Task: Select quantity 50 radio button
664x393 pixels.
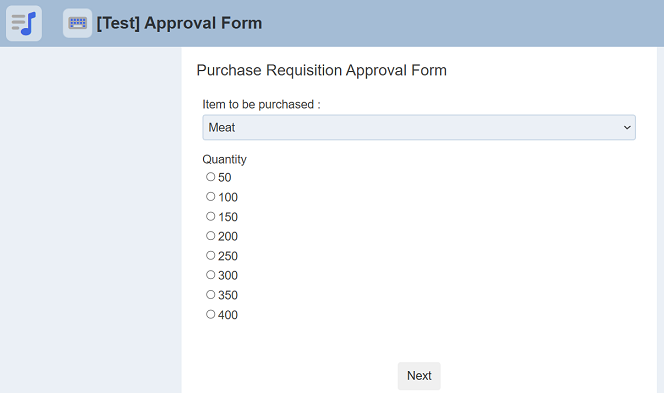Action: [x=210, y=177]
